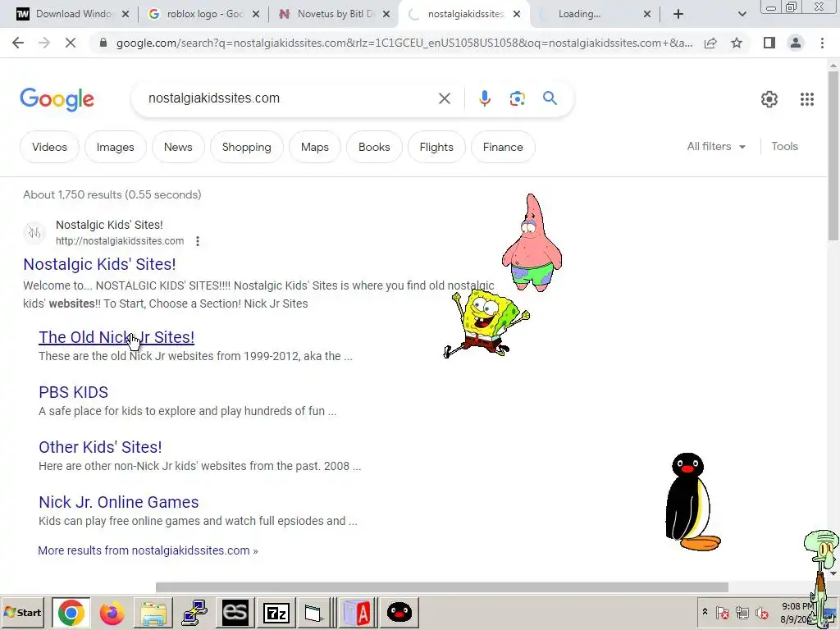The image size is (840, 630).
Task: Click the vertical scrollbar thumb
Action: pos(833,155)
